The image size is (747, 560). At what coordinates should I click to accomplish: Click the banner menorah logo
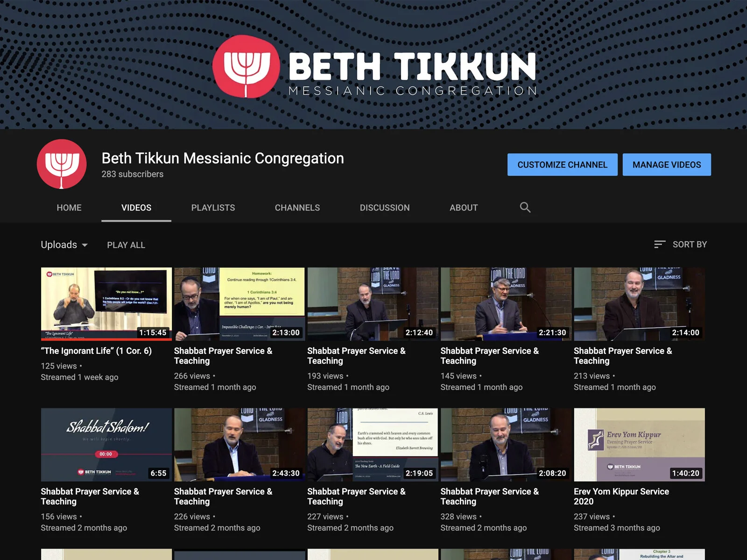point(246,66)
